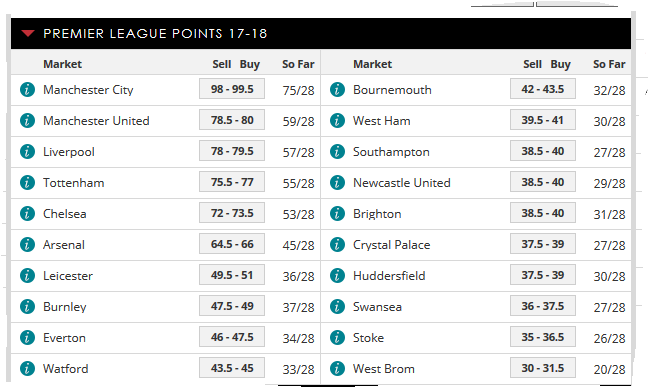Select the Stoke 35 - 36.5 spread button
648x388 pixels.
click(x=543, y=337)
